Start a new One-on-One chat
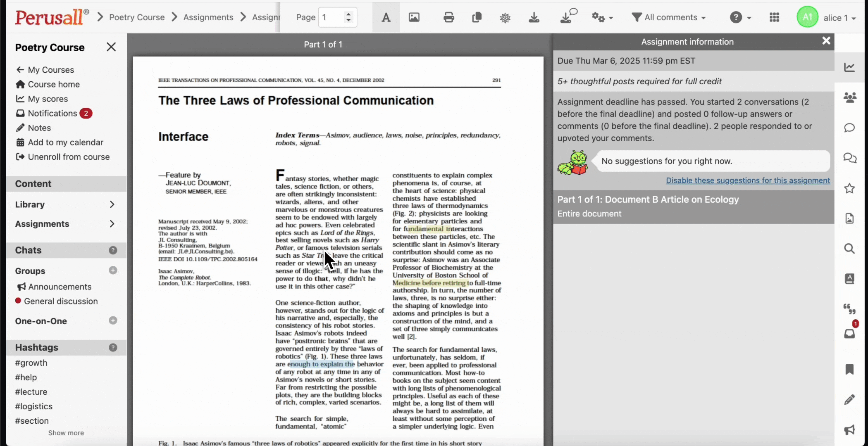 (x=113, y=320)
